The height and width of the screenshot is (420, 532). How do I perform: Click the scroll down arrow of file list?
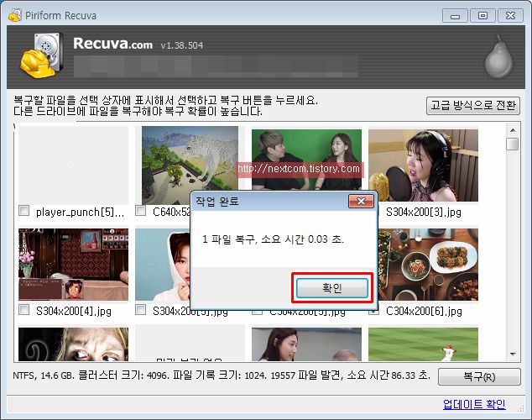[x=513, y=354]
